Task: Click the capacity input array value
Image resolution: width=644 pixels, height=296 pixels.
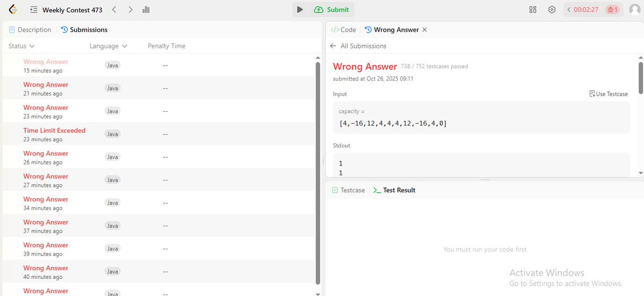Action: point(393,124)
